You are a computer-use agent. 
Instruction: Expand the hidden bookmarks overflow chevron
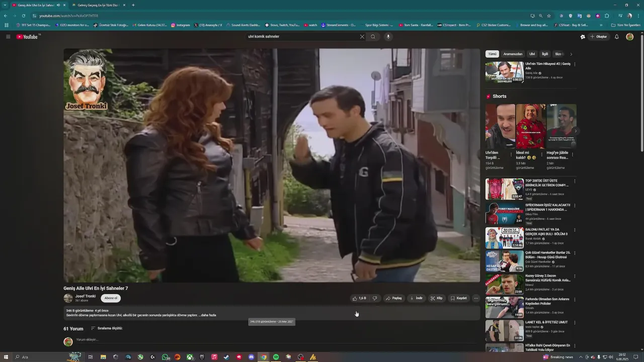(x=601, y=25)
